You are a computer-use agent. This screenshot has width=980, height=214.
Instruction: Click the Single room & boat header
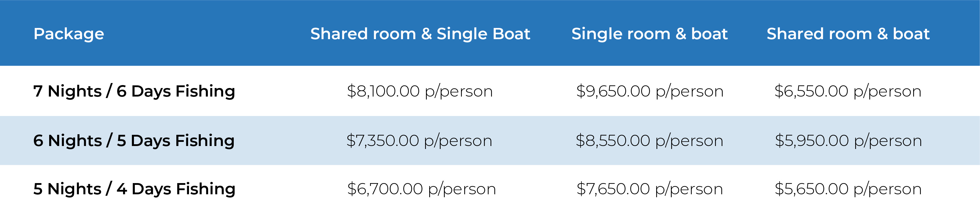coord(649,34)
